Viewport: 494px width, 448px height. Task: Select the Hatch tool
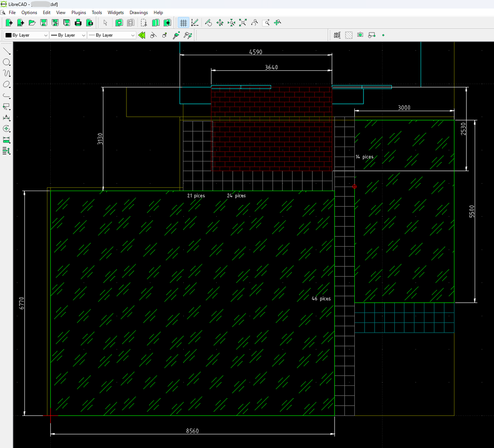click(349, 35)
